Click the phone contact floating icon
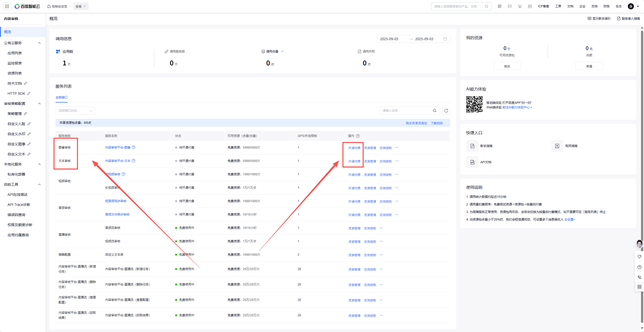Screen dimensions: 644x332 coord(639,277)
